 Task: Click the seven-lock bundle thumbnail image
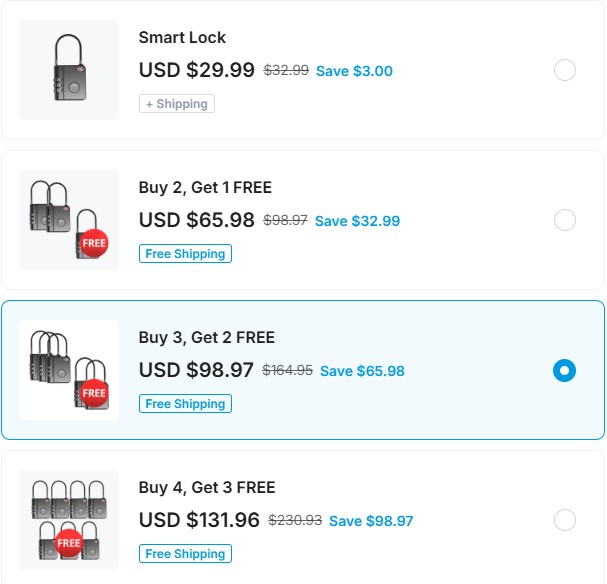68,520
